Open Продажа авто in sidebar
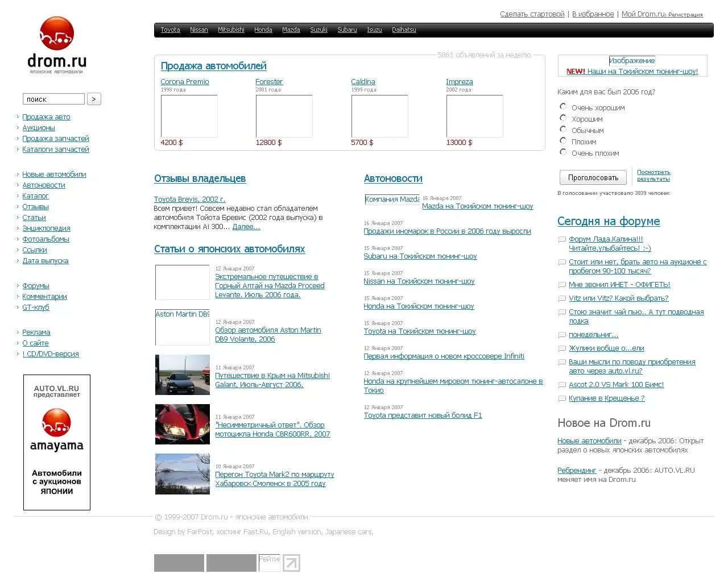728x582 pixels. tap(46, 117)
